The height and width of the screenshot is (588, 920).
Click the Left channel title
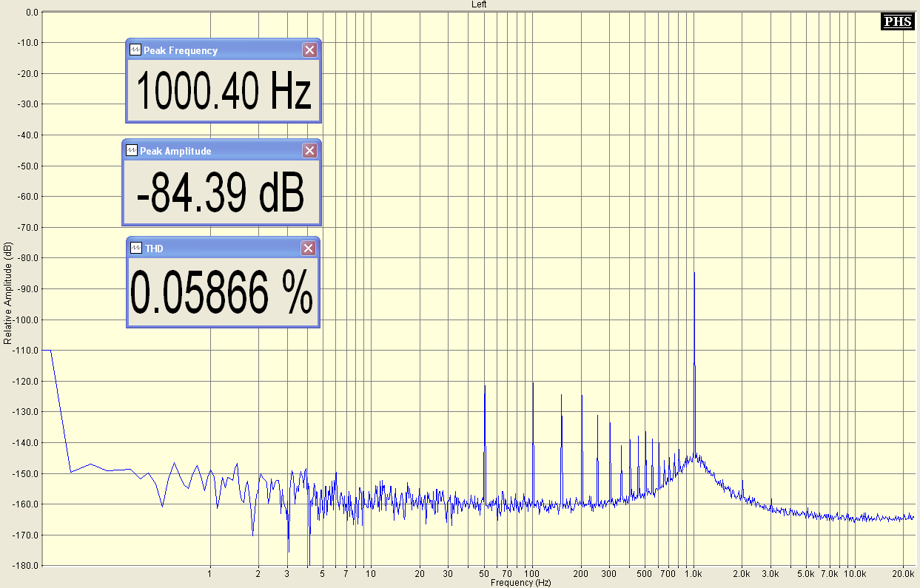click(x=479, y=4)
